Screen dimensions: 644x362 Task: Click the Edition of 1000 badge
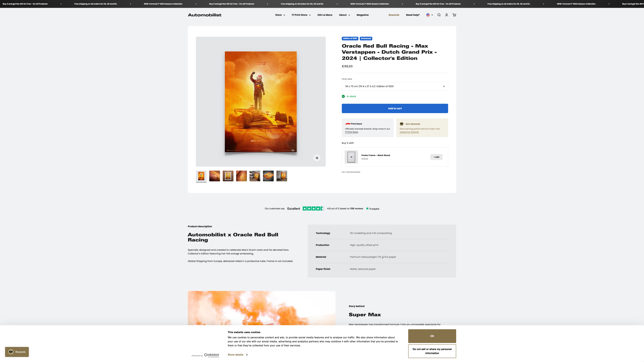350,38
